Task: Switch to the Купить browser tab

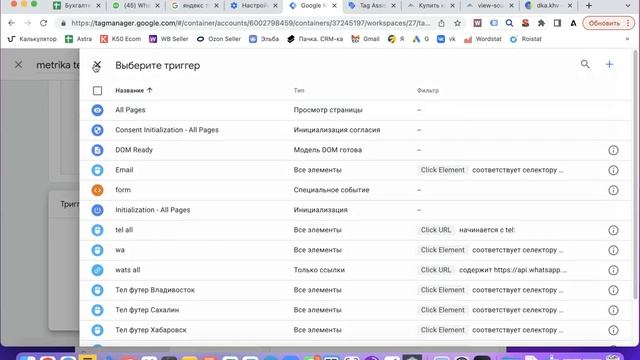Action: [x=431, y=6]
